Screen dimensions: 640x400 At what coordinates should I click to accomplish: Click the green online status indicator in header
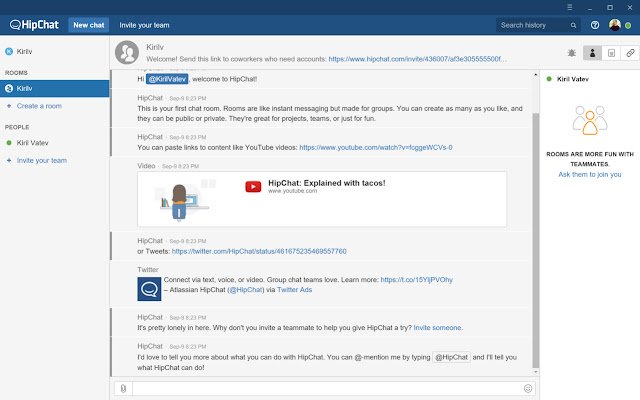tap(628, 25)
